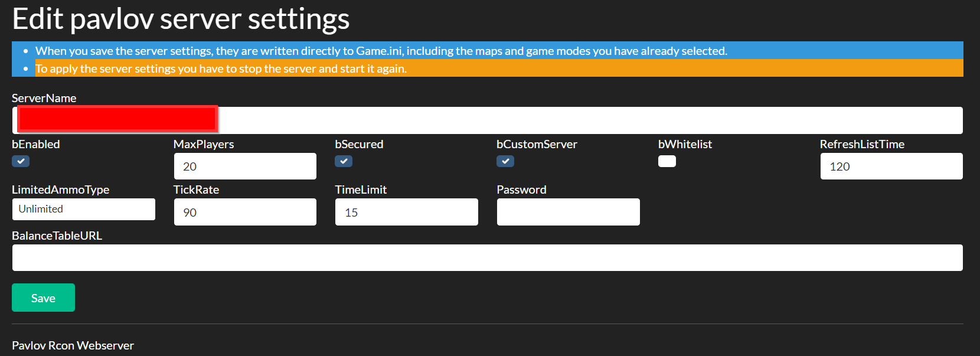Click the orange notice about restarting the server
The width and height of the screenshot is (980, 356).
(499, 68)
